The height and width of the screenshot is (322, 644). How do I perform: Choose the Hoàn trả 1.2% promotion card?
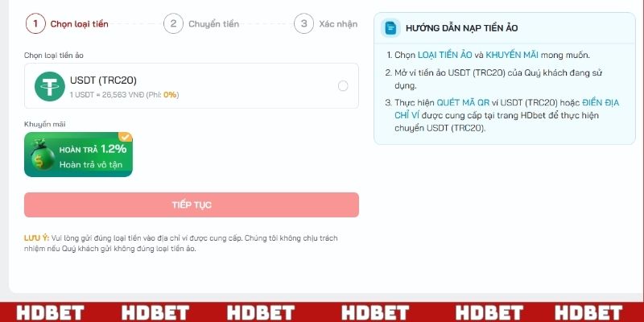[x=78, y=155]
